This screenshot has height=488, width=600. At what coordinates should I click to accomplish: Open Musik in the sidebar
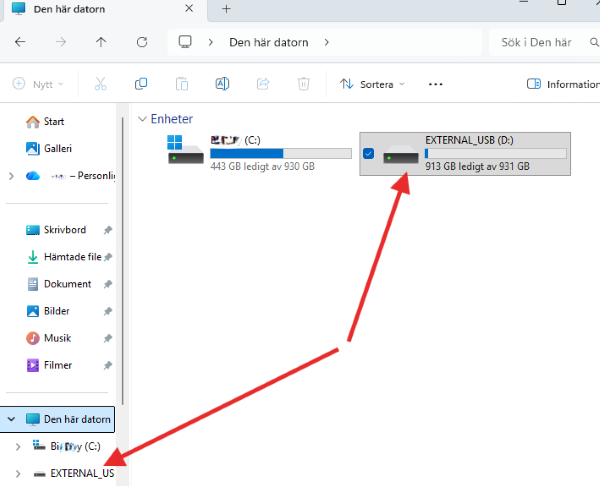point(57,338)
